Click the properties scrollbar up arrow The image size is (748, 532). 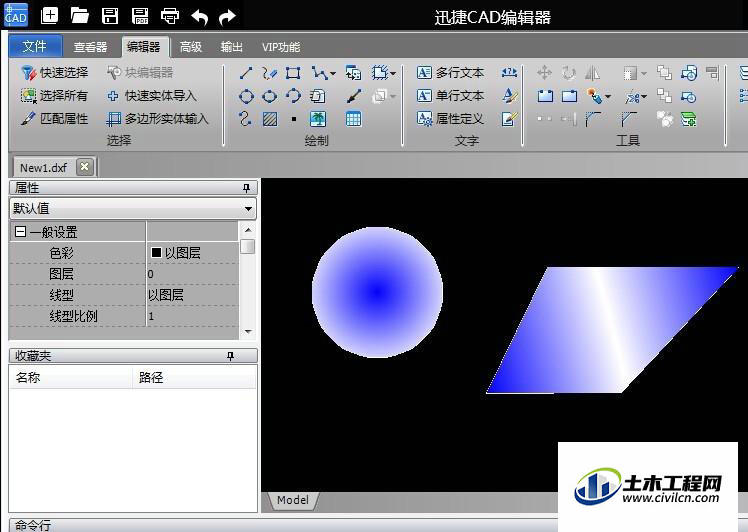(x=248, y=230)
